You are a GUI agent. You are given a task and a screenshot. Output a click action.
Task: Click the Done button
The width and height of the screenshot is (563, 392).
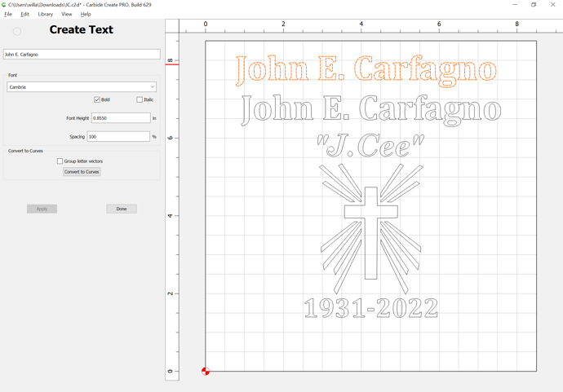point(122,209)
